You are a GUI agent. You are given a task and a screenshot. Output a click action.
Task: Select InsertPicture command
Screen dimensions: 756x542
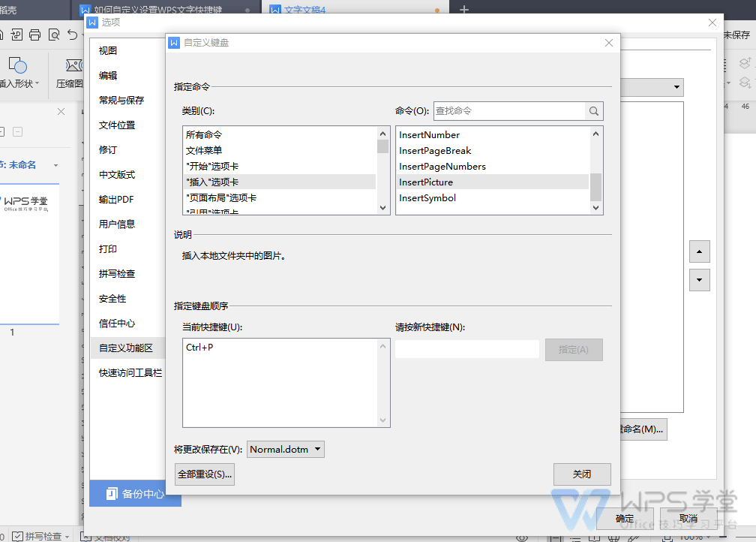(x=493, y=182)
